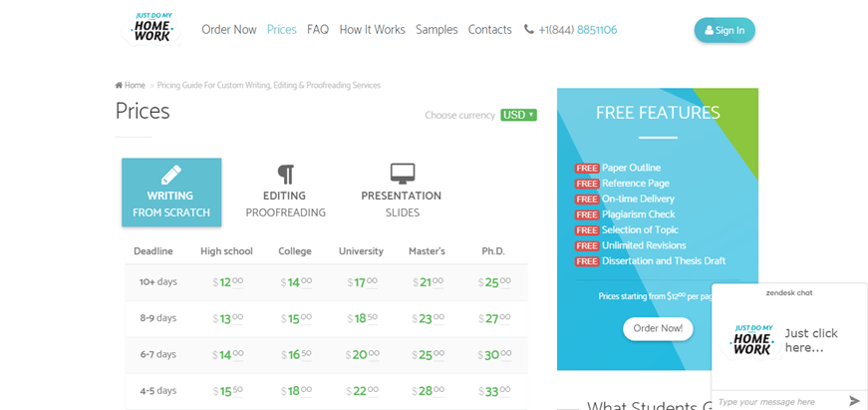
Task: Click FREE badge beside Plagiarism Check
Action: [x=587, y=214]
